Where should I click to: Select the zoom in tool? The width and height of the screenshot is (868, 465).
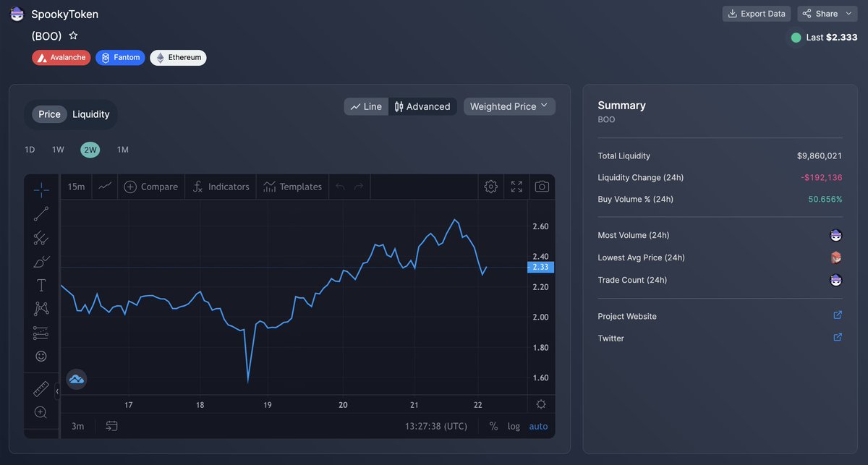coord(41,412)
